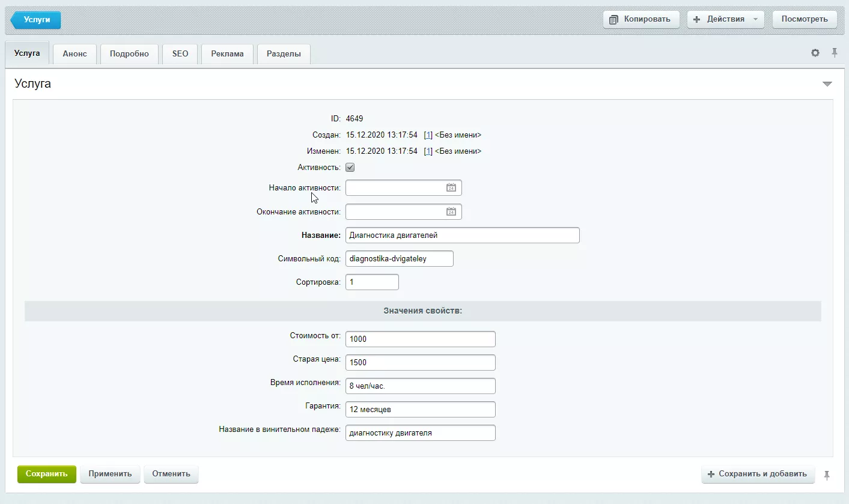
Task: Click the green Сохранить button
Action: coord(47,474)
